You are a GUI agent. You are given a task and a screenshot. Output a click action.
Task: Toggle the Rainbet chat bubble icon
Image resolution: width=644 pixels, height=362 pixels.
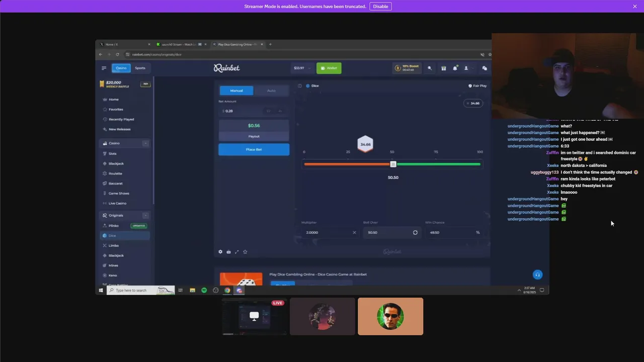point(485,68)
